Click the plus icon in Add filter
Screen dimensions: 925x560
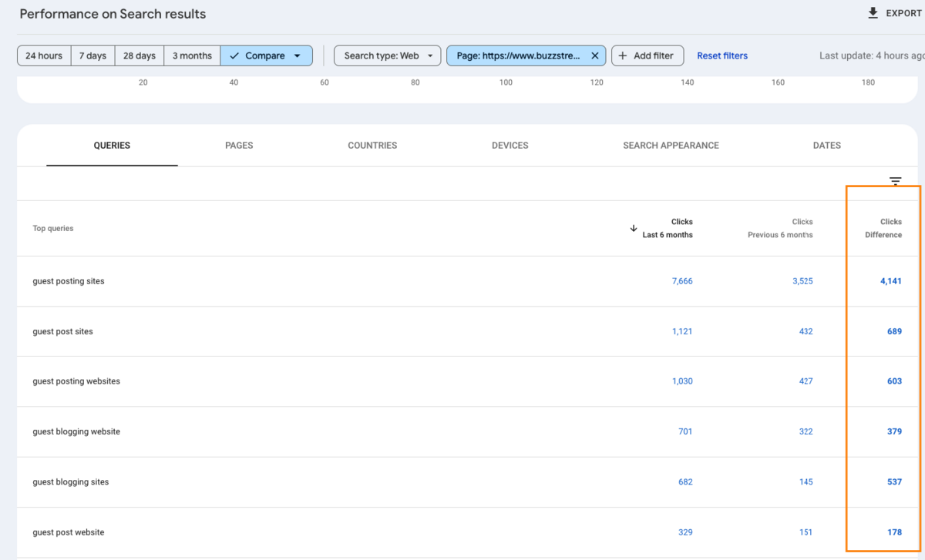pos(623,55)
